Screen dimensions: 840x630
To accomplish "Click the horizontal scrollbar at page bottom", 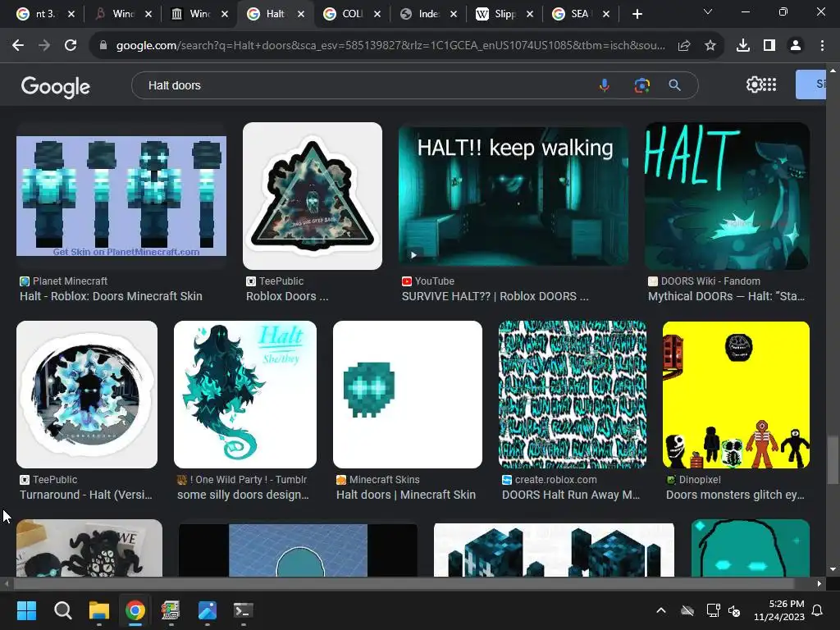I will pos(404,584).
